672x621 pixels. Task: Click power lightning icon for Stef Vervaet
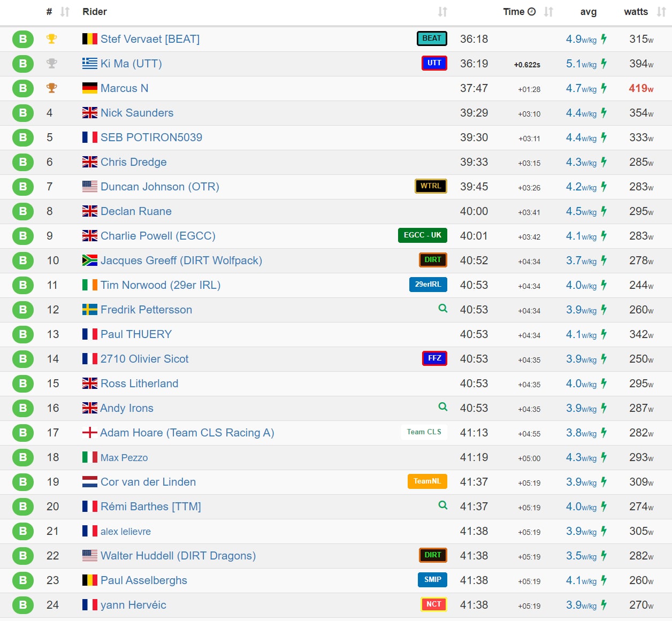604,39
